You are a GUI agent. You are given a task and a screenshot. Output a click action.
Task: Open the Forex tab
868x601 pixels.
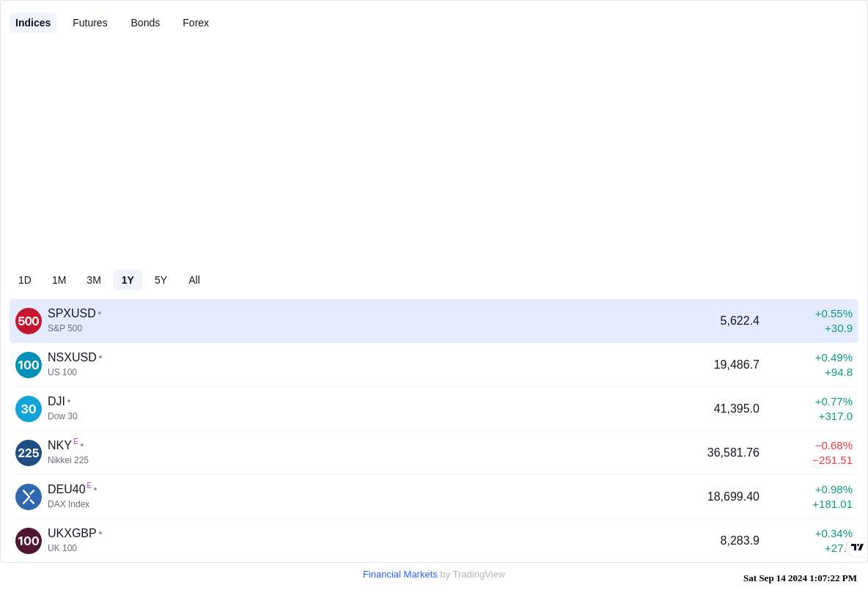(196, 23)
